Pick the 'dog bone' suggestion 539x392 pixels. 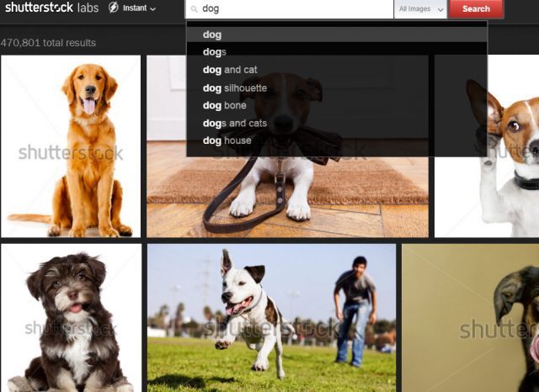tap(337, 105)
